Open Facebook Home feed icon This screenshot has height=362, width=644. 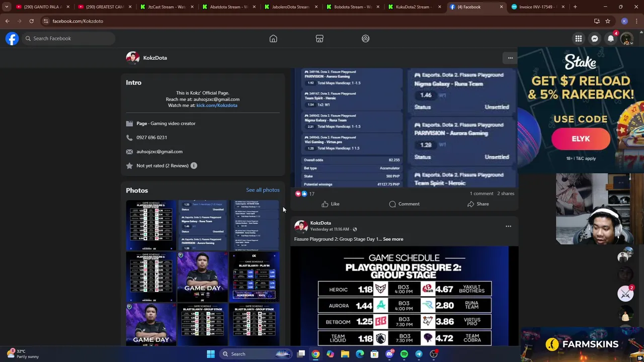(x=273, y=39)
